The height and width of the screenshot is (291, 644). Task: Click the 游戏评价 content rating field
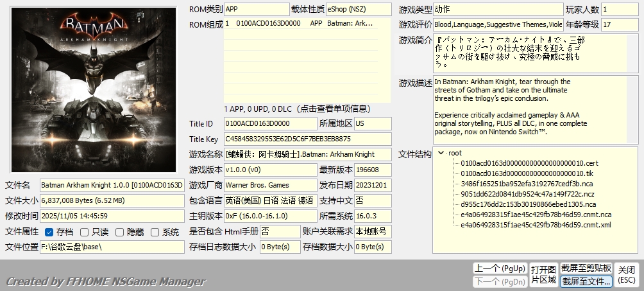pyautogui.click(x=498, y=24)
